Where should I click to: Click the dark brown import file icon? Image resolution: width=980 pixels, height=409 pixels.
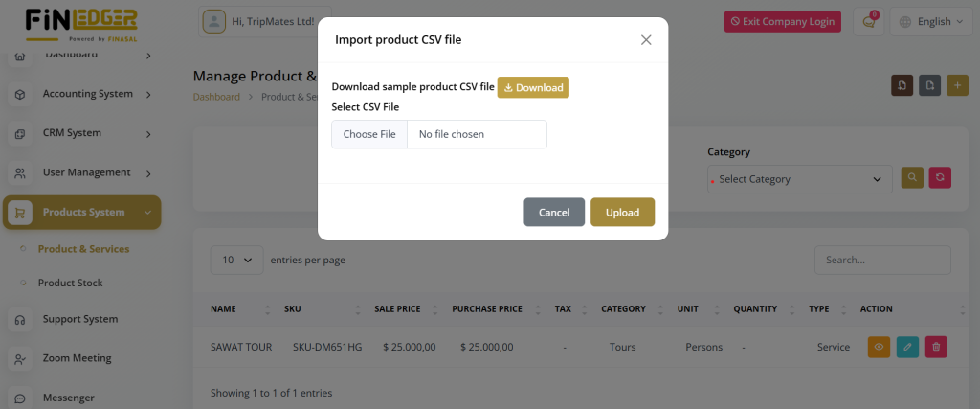point(902,85)
